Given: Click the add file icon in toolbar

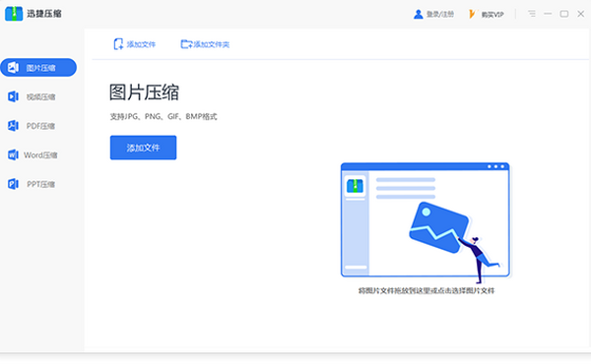Looking at the screenshot, I should click(118, 44).
